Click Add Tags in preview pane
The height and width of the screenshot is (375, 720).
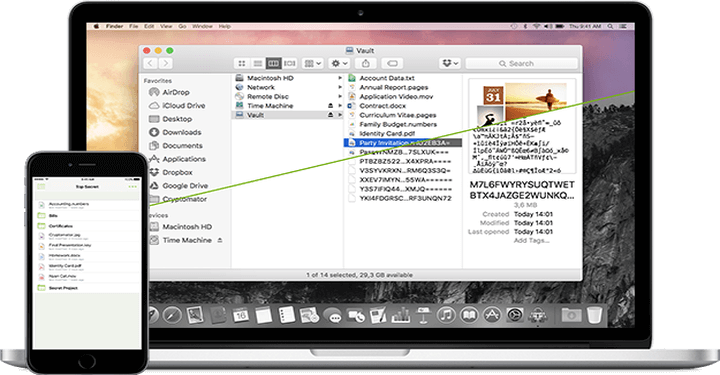(x=531, y=241)
